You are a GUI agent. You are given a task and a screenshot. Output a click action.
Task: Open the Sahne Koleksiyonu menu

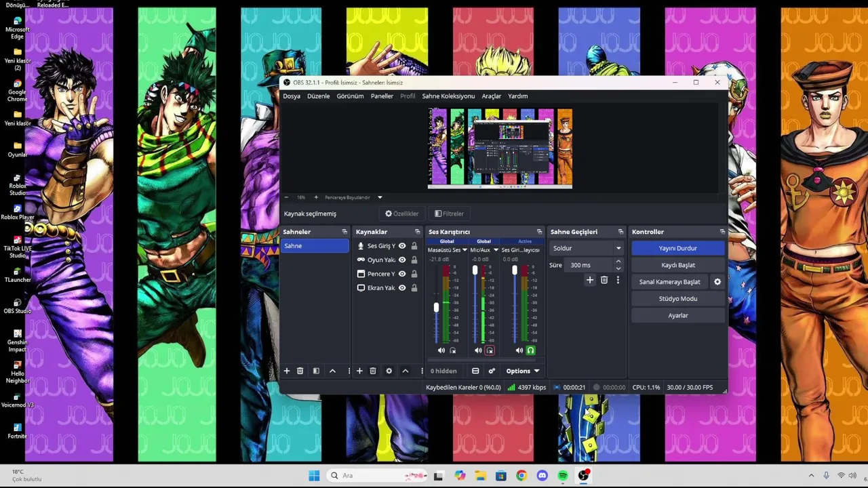pyautogui.click(x=448, y=96)
